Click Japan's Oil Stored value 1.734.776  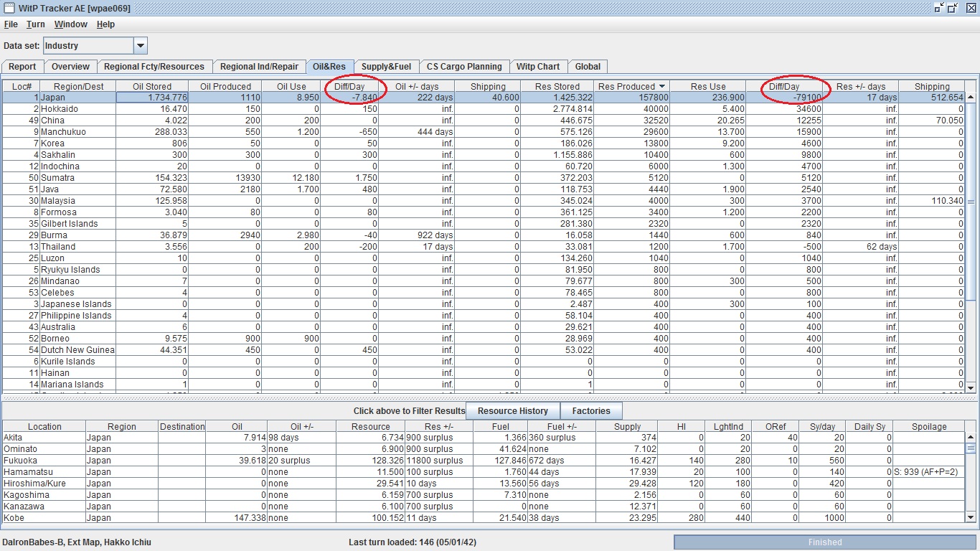coord(152,98)
